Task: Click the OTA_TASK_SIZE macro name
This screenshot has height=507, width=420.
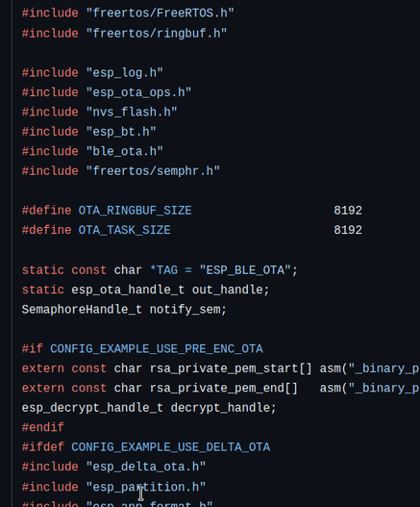Action: tap(124, 230)
